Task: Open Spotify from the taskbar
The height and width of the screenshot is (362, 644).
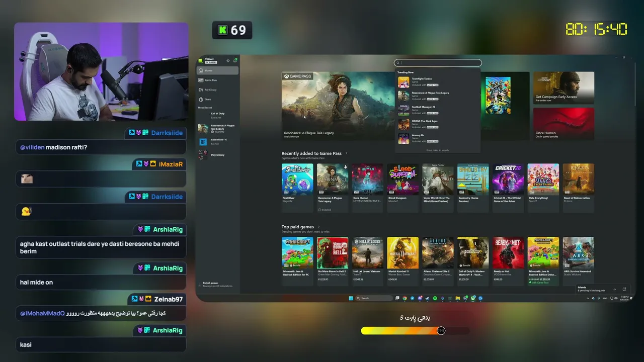Action: 435,298
